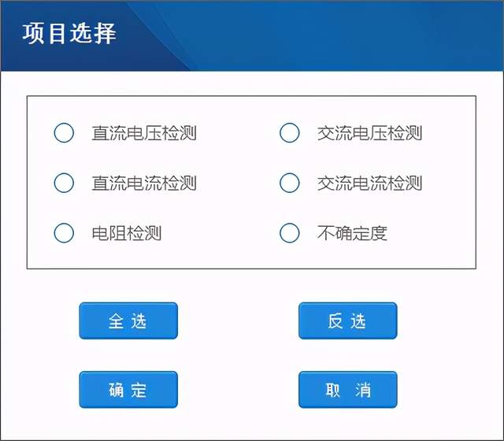Click the 不确定度 label text
Screen dimensions: 504x441
(x=352, y=233)
